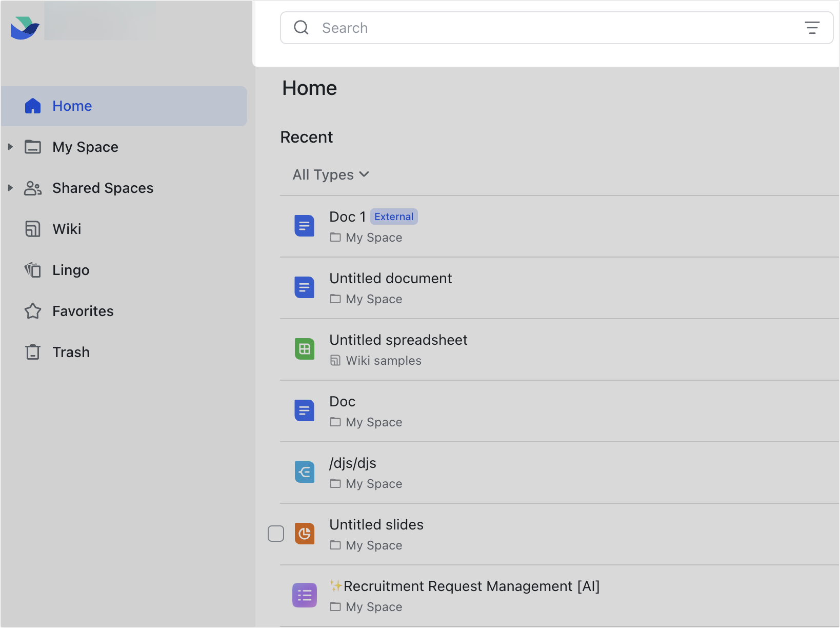Open the Favorites star in the sidebar

(82, 311)
